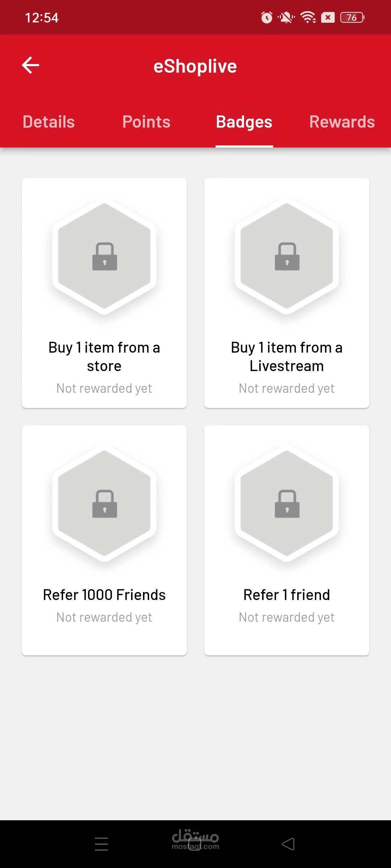391x868 pixels.
Task: Tap the battery level indicator
Action: 352,17
